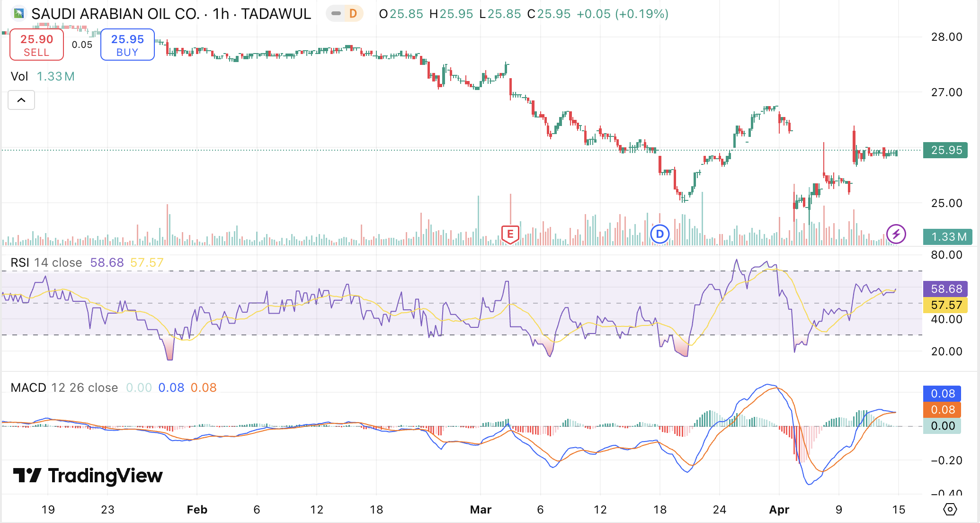Click the 0.05 spread value
Screen dimensions: 980x523
(x=82, y=45)
